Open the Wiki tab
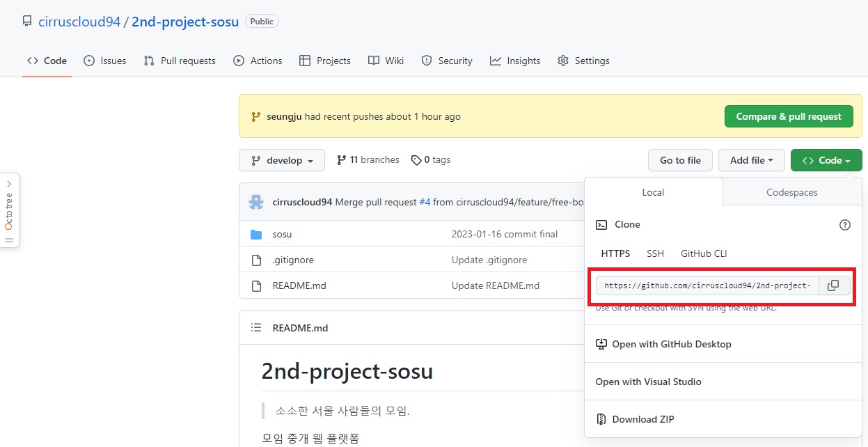This screenshot has height=447, width=868. point(386,61)
